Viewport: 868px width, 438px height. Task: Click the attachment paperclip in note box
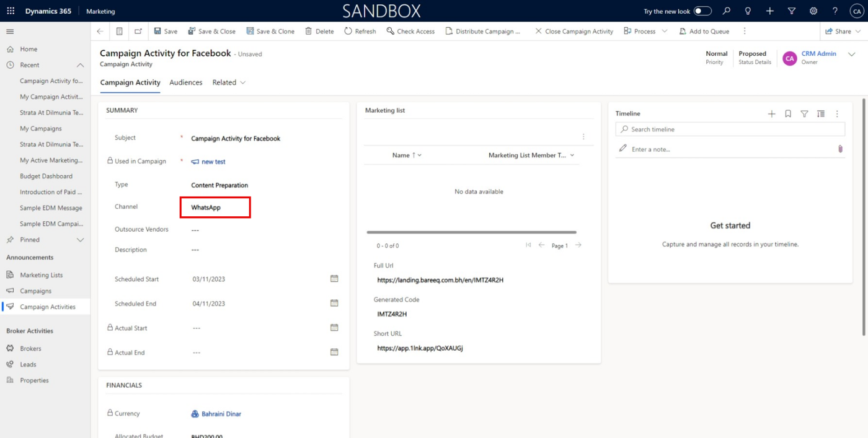[840, 149]
